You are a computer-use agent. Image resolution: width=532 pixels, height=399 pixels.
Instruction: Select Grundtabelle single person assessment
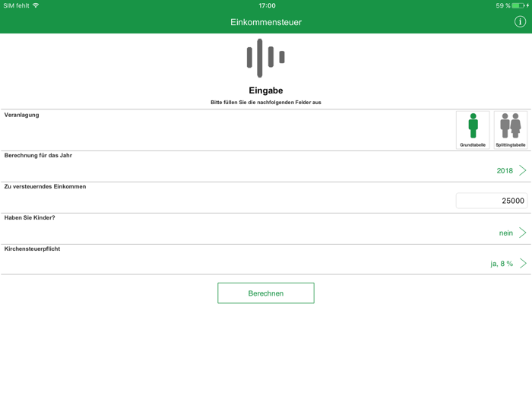coord(473,130)
